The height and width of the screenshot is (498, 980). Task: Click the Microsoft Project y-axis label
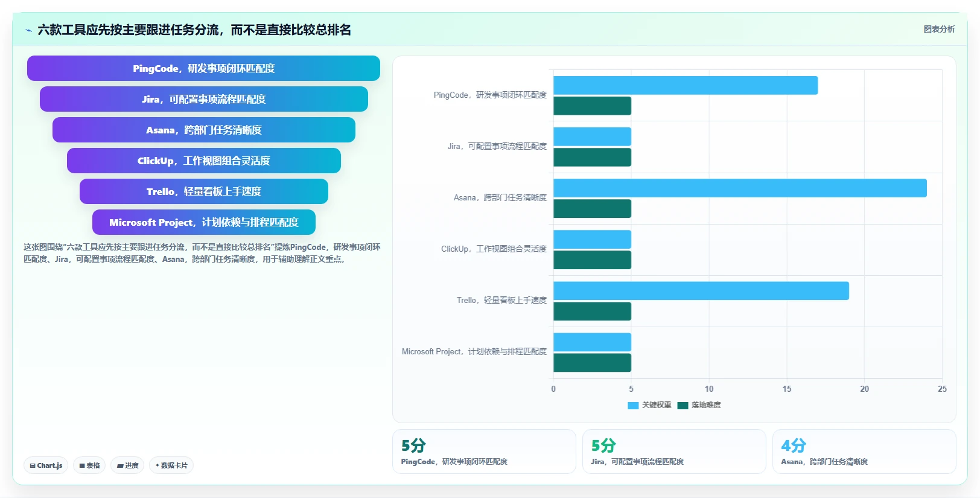(x=474, y=351)
